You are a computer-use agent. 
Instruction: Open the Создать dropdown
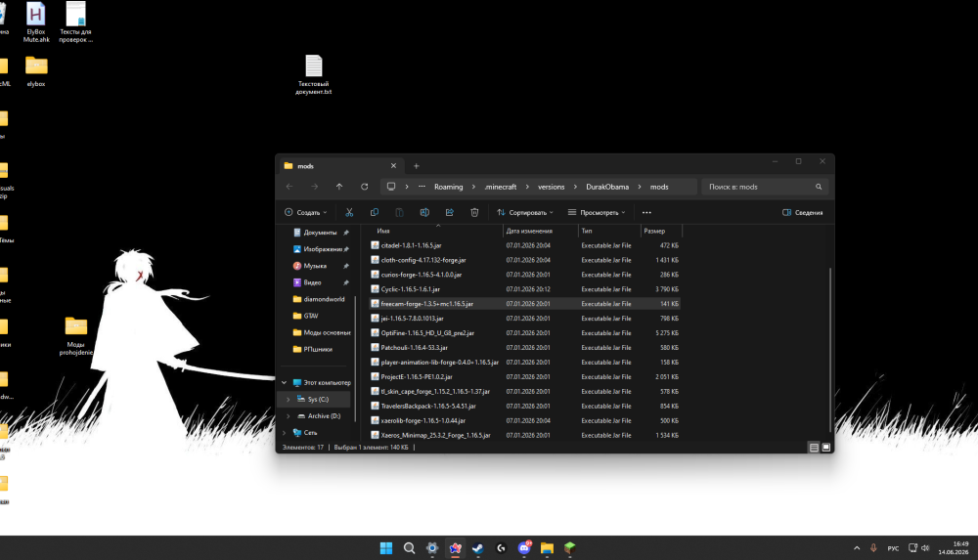pos(305,213)
